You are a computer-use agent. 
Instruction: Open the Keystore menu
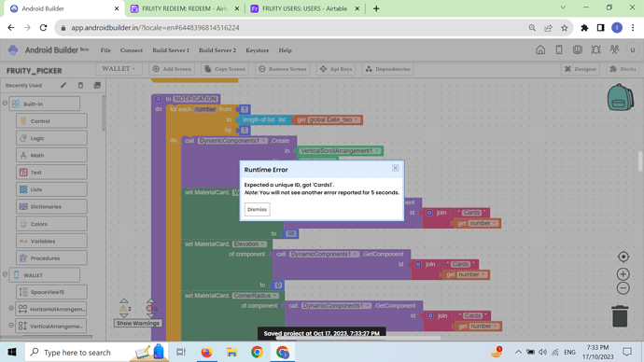click(258, 50)
